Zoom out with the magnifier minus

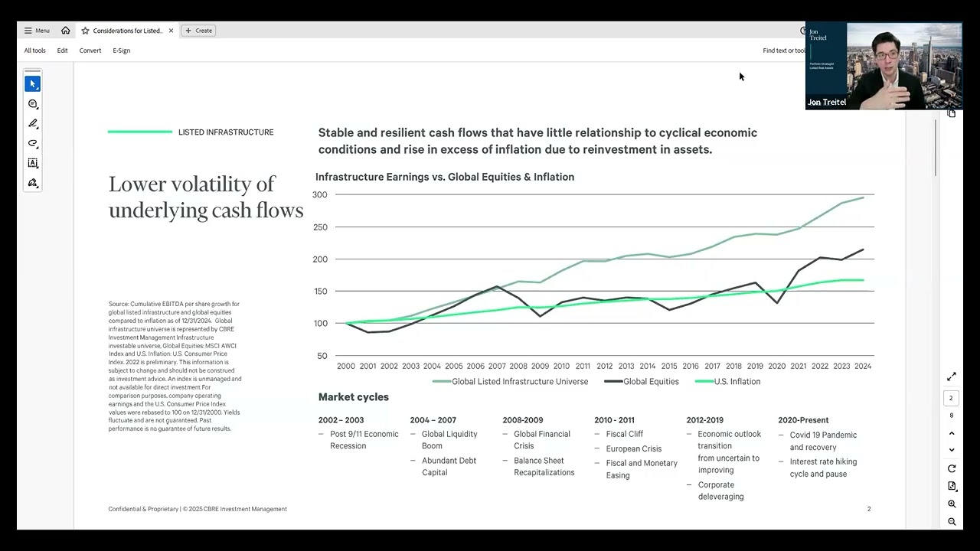pos(952,522)
